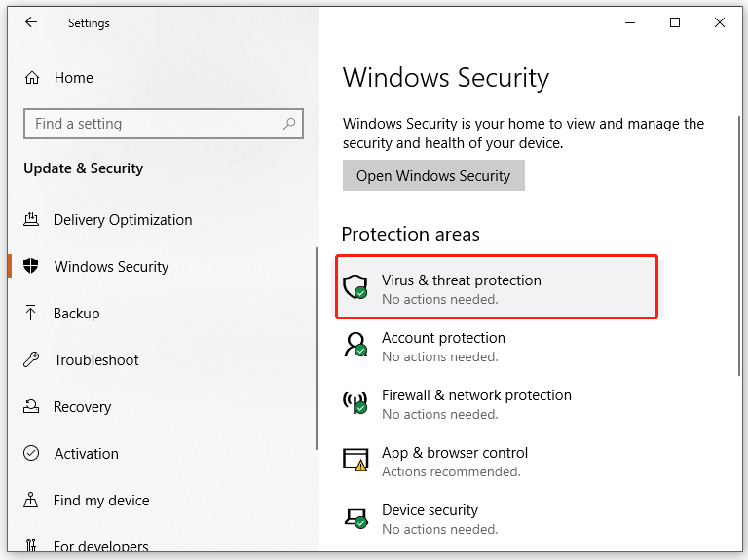The height and width of the screenshot is (560, 748).
Task: Click the Device security laptop icon
Action: click(x=355, y=517)
